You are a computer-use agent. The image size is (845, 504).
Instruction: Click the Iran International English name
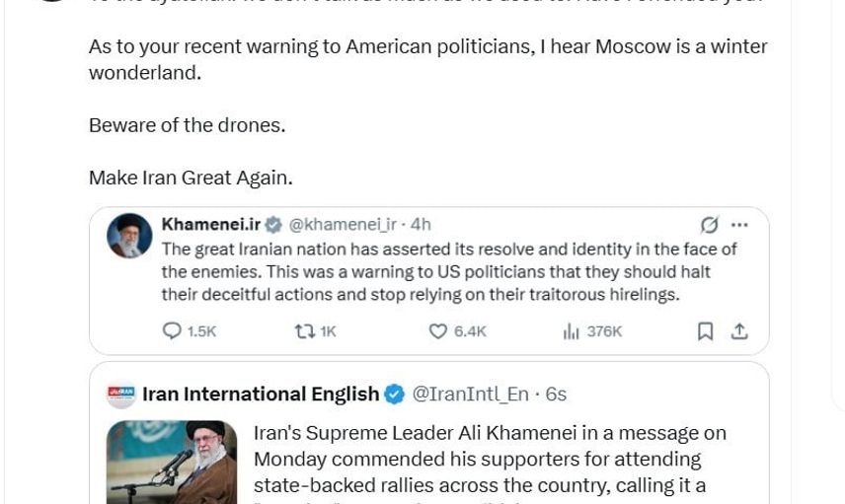[261, 394]
